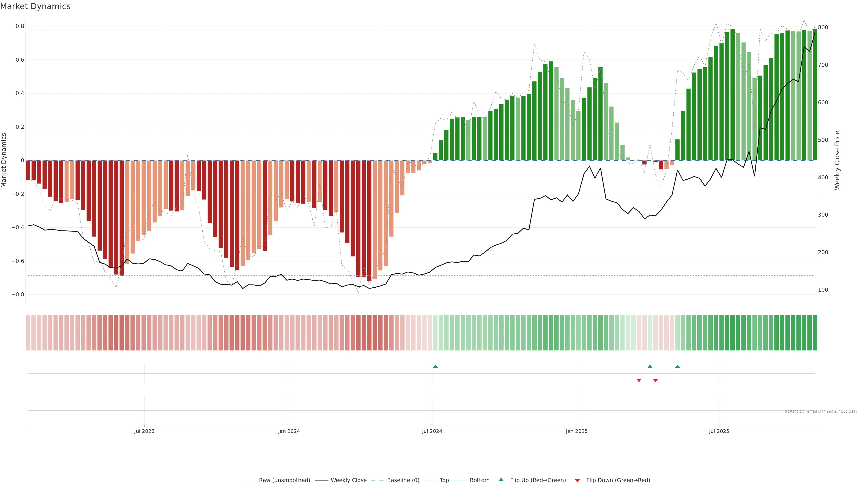Click the Weekly Close Price axis title

point(837,160)
